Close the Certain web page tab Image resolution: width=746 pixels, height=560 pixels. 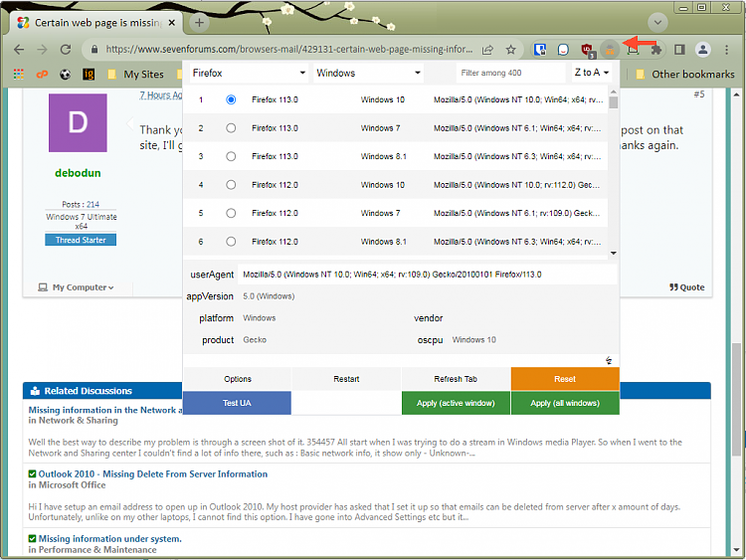tap(172, 22)
